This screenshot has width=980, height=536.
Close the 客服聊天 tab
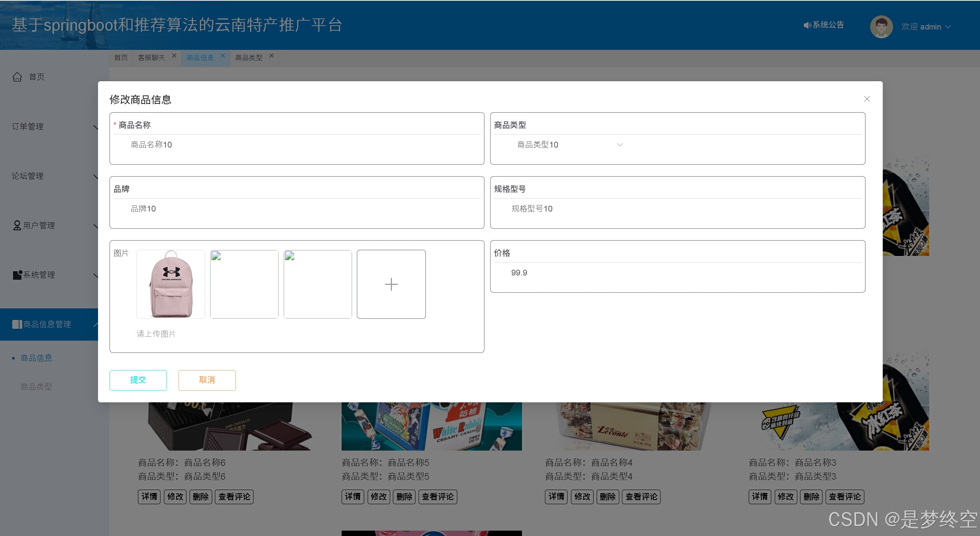(x=174, y=56)
